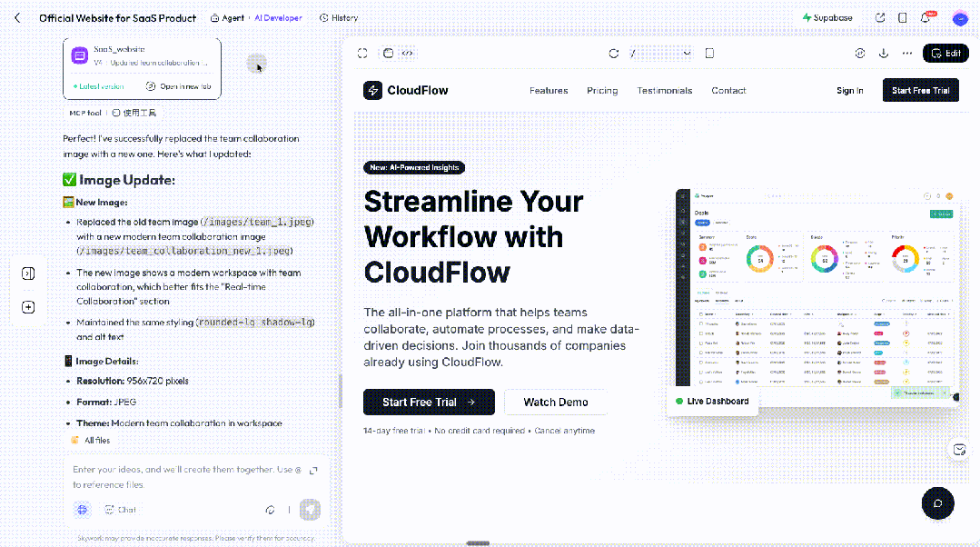Click the sidebar panel toggle icon
This screenshot has width=980, height=547.
click(28, 273)
